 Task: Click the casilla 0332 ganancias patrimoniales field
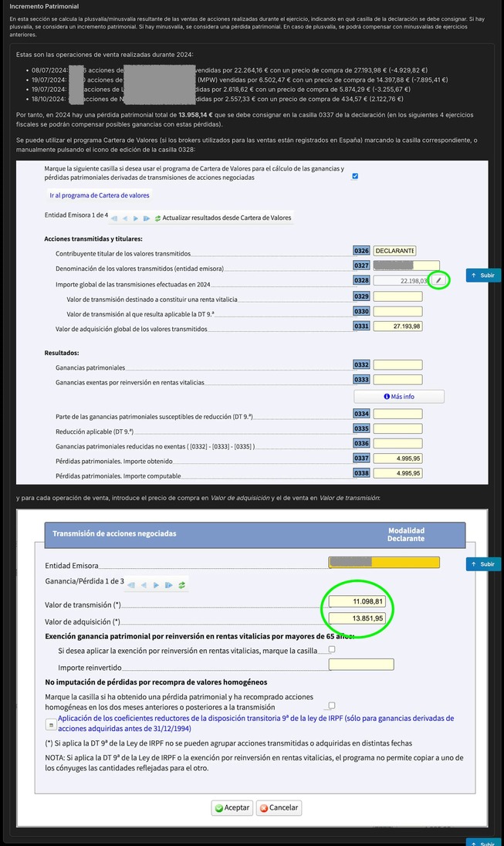tap(397, 365)
